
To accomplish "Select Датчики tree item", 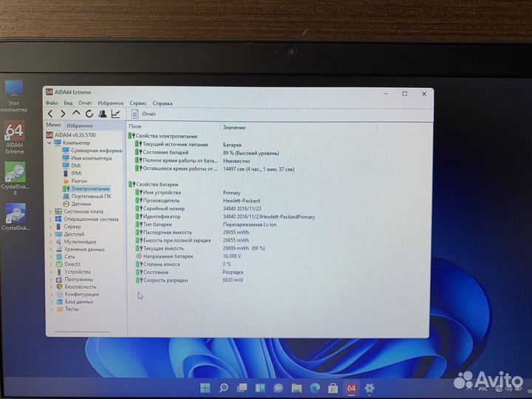I will [77, 204].
